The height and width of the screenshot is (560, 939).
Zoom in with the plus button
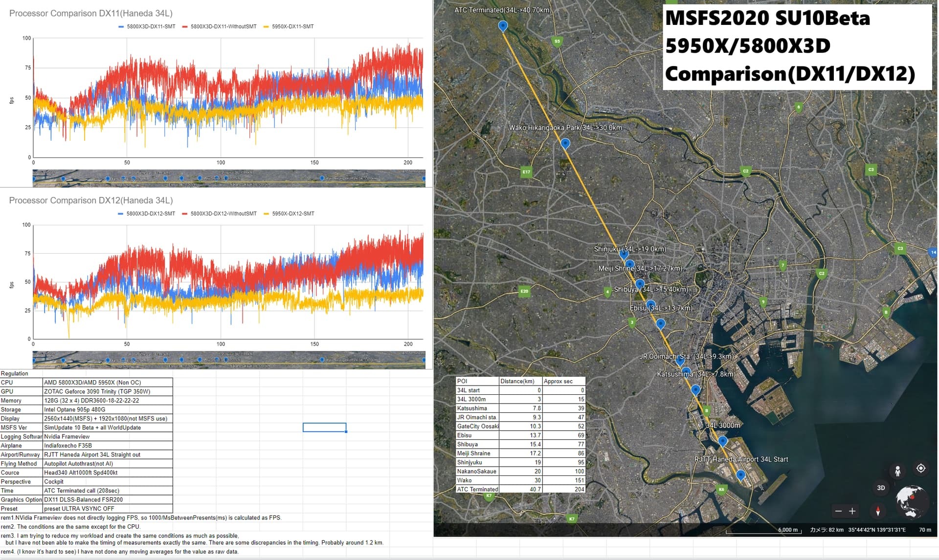tap(852, 511)
